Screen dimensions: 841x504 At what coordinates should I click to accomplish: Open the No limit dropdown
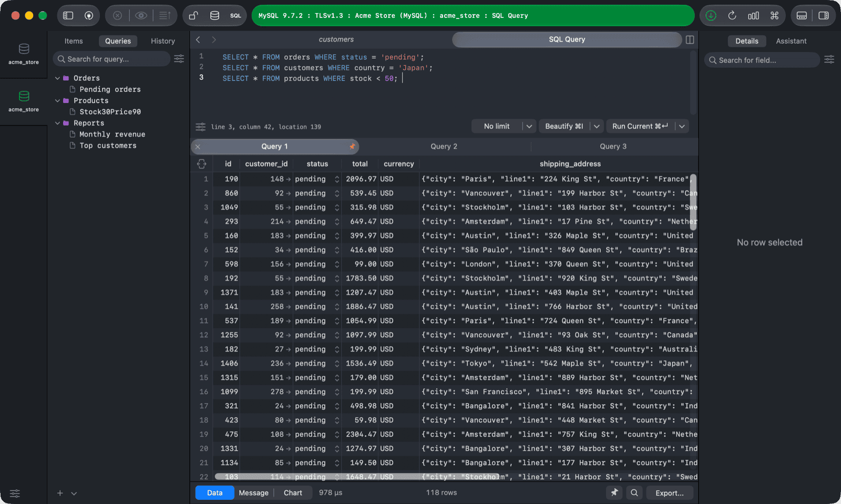502,126
